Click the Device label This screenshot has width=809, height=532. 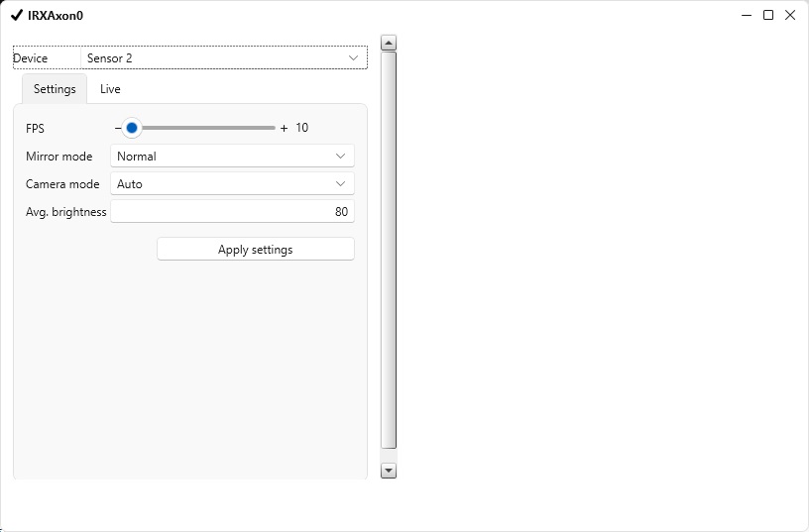[x=31, y=58]
